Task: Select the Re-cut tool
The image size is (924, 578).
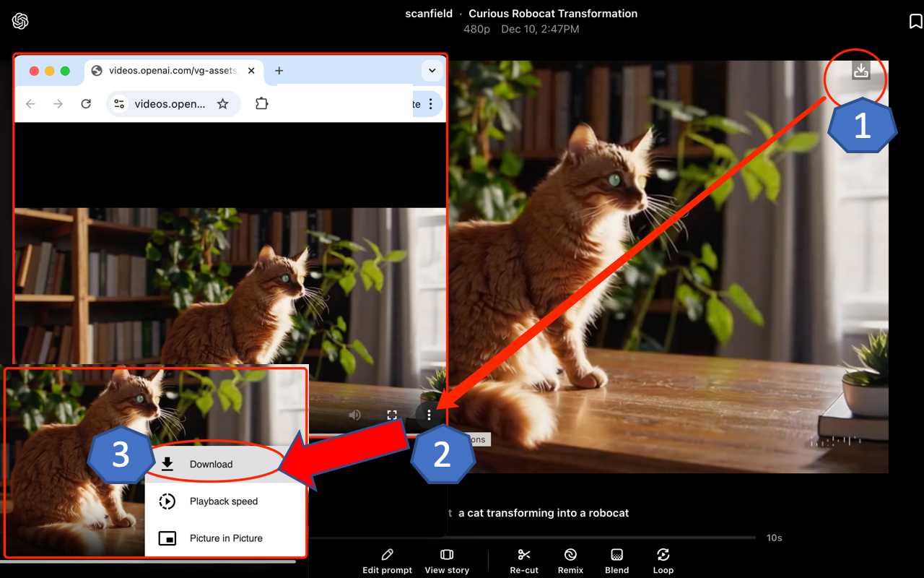Action: (524, 561)
